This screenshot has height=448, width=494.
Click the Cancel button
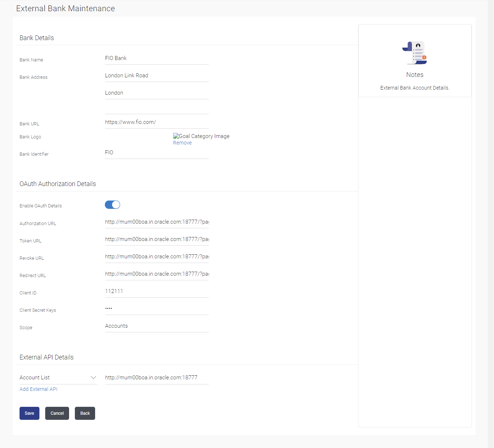pos(57,413)
